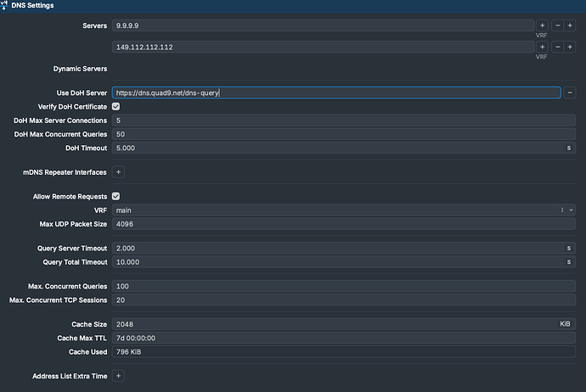Click the mDNS Repeater Interfaces label
Image resolution: width=586 pixels, height=392 pixels.
coord(65,172)
